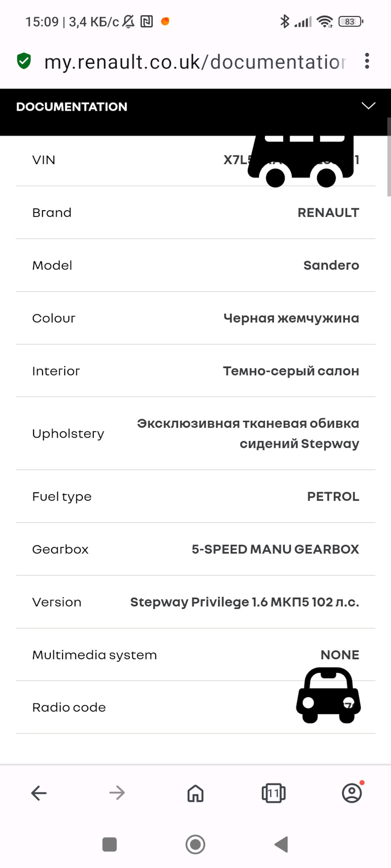Tap the Model Sandero value

pos(331,265)
